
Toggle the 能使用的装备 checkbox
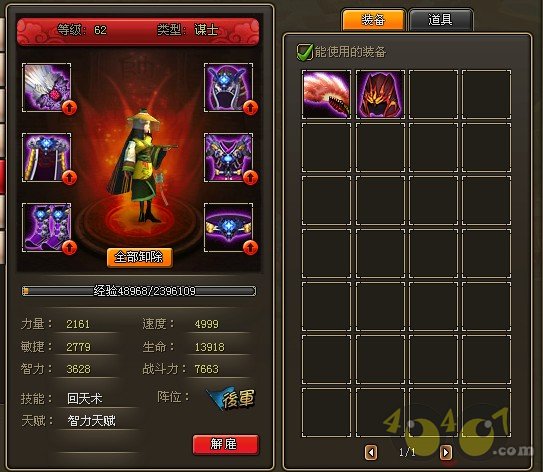point(304,52)
